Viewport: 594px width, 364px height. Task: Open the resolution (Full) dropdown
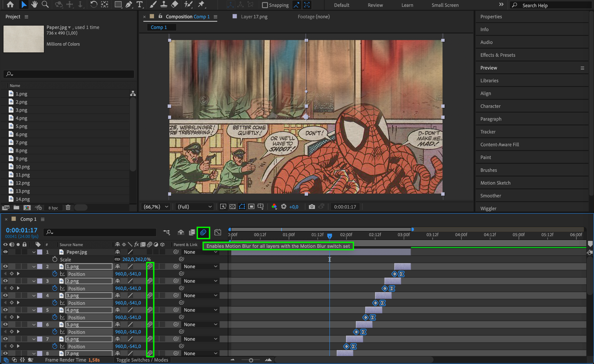[194, 207]
